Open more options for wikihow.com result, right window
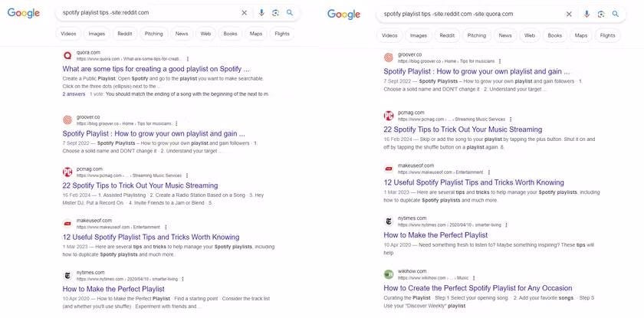This screenshot has height=318, width=644. tap(474, 278)
